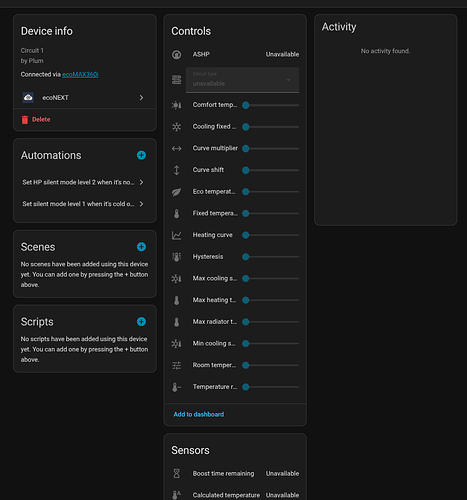Click the Hysteresis slider
This screenshot has height=500, width=467.
[x=270, y=257]
